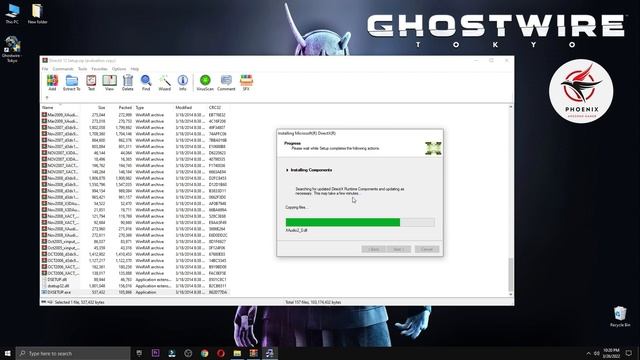Click the Delete toolbar icon

[128, 82]
